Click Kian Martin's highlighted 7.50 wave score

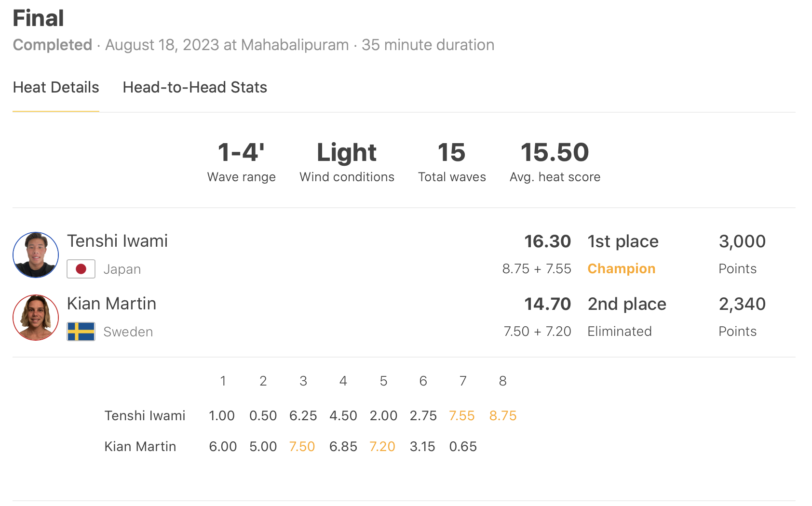(x=302, y=446)
